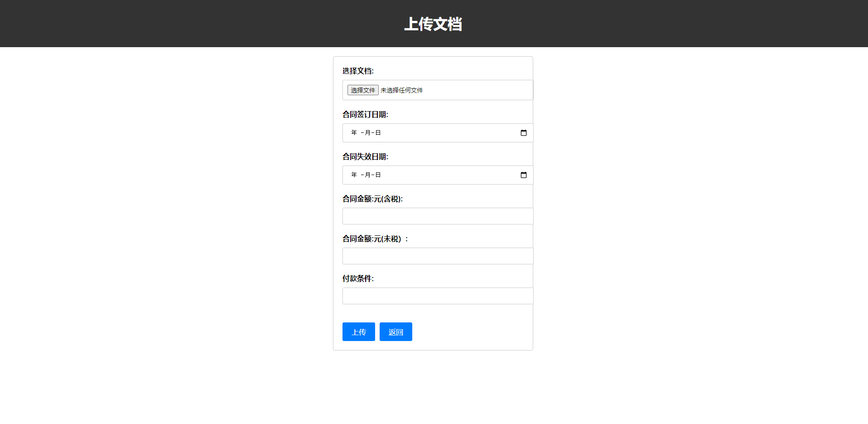Screen dimensions: 868x424
Task: Select month segment in 合同签订日期 field
Action: tap(367, 133)
